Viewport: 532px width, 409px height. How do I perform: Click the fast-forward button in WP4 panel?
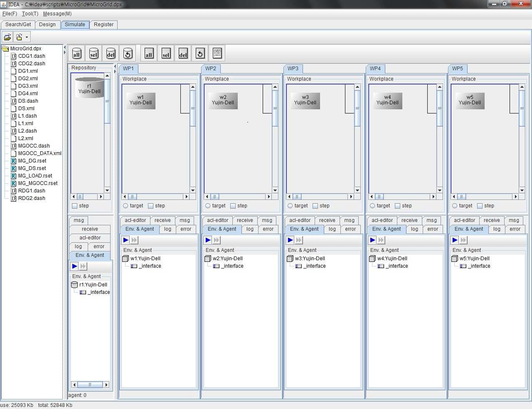[381, 240]
